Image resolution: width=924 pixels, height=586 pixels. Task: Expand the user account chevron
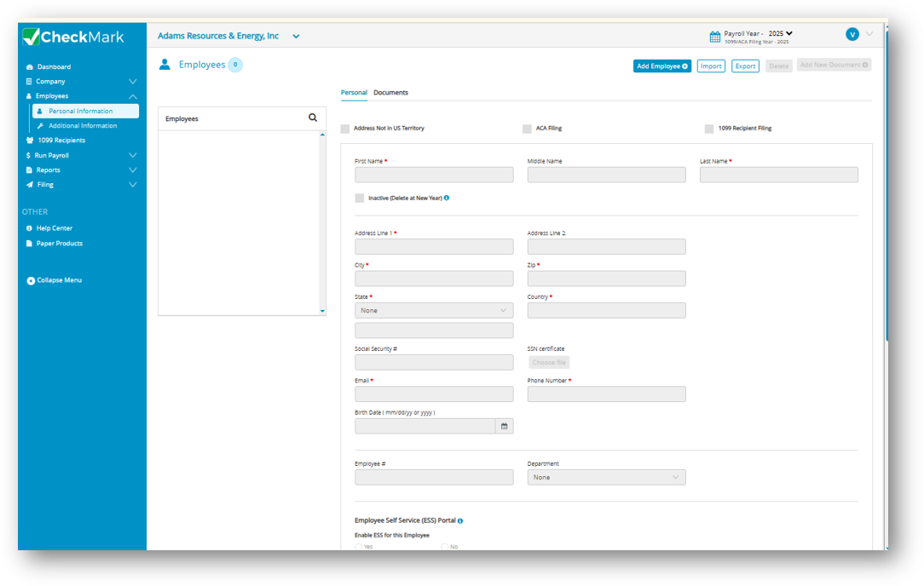869,34
